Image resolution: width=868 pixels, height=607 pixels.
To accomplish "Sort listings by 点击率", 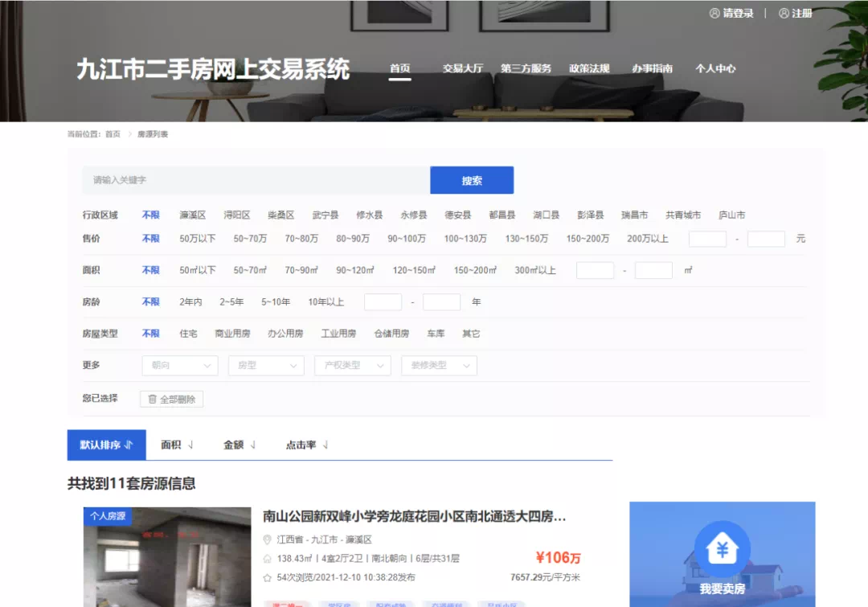I will (307, 445).
